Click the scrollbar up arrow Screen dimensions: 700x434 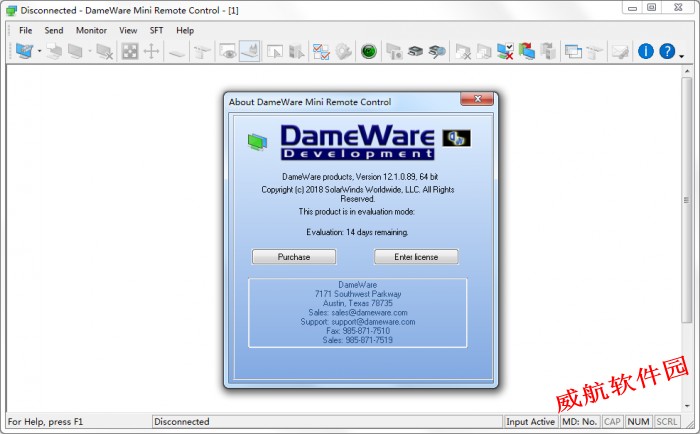[x=687, y=71]
